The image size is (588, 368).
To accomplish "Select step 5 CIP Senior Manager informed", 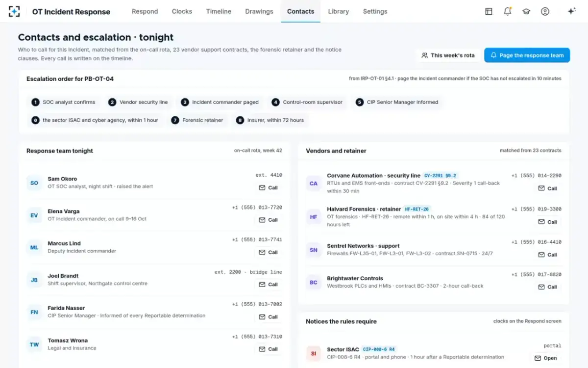I will click(x=397, y=102).
